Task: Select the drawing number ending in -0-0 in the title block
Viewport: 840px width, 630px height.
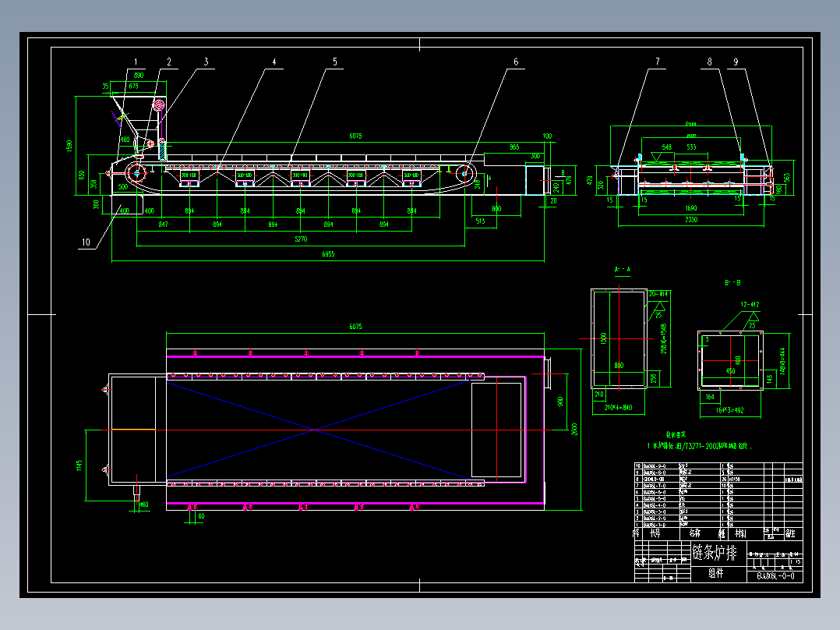Action: pos(775,576)
